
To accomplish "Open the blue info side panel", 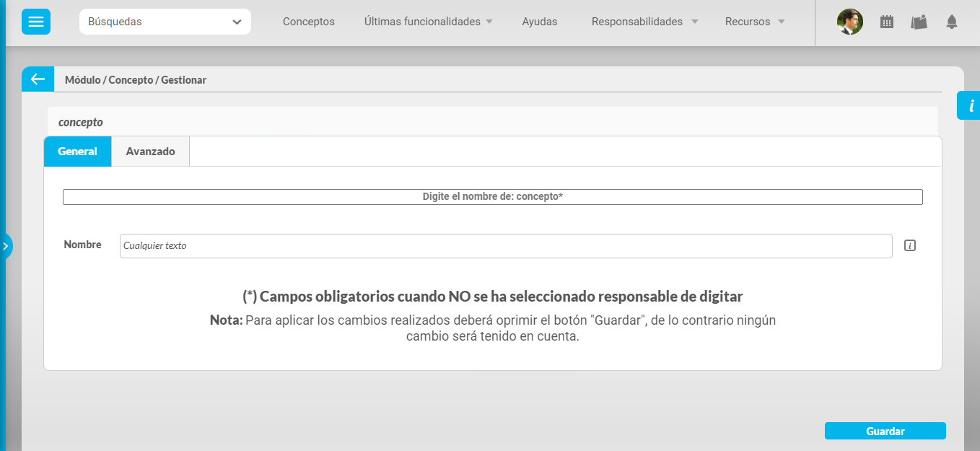I will click(970, 106).
